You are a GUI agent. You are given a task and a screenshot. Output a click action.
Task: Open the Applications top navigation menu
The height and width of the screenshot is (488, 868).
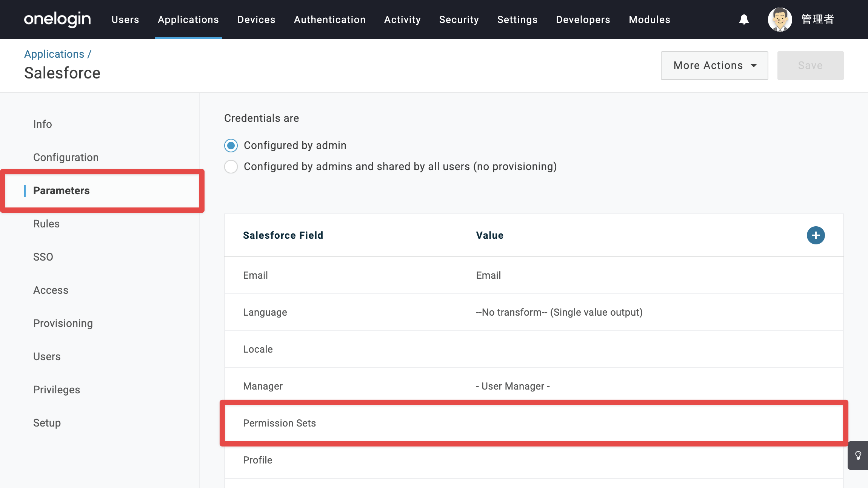(x=188, y=20)
